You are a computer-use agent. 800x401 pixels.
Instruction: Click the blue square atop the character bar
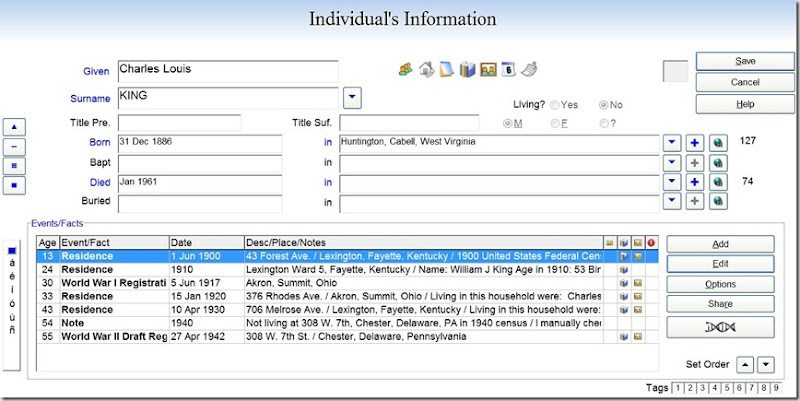click(x=12, y=250)
